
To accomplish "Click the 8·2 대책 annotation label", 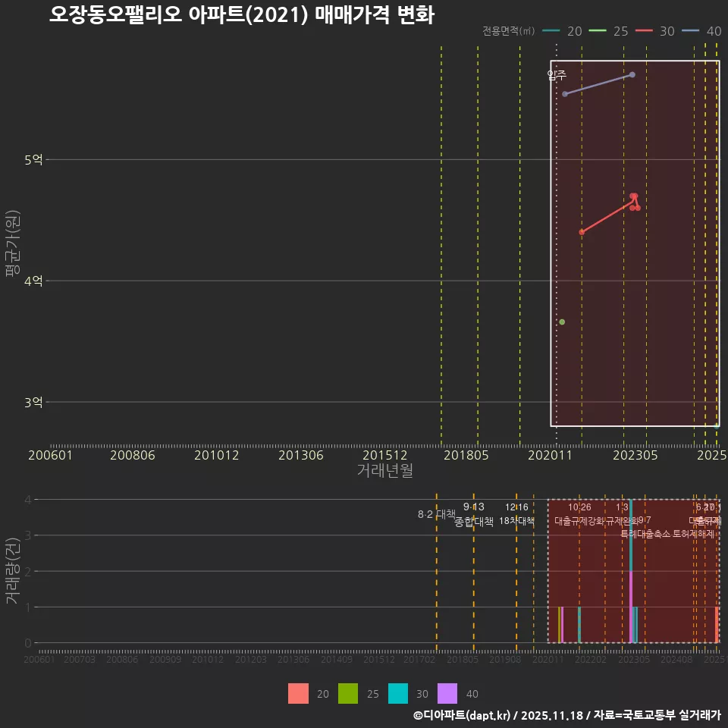I will (438, 513).
